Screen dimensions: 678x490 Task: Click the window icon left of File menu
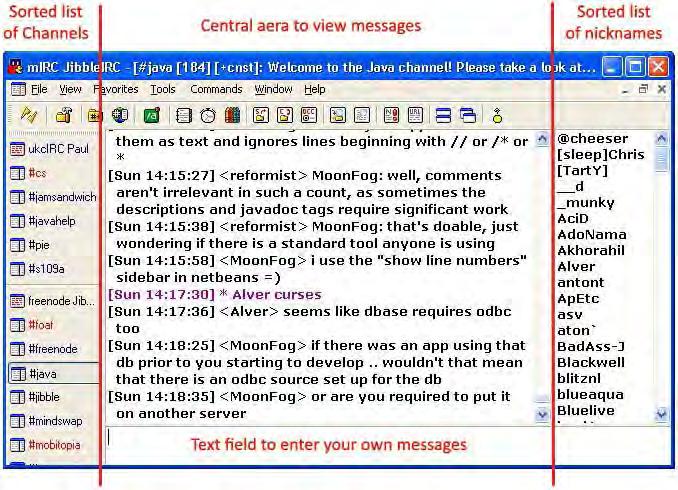click(x=19, y=89)
